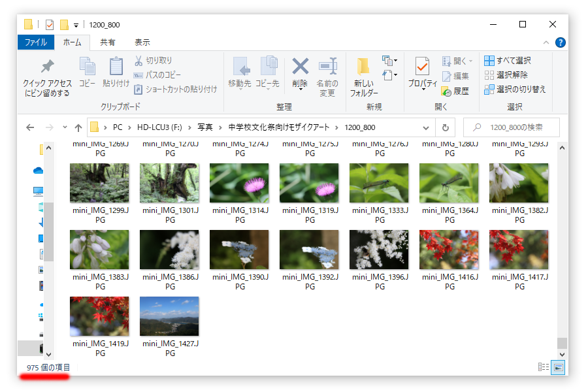Image resolution: width=588 pixels, height=392 pixels.
Task: Open the Easy access dropdown icon
Action: tap(389, 75)
